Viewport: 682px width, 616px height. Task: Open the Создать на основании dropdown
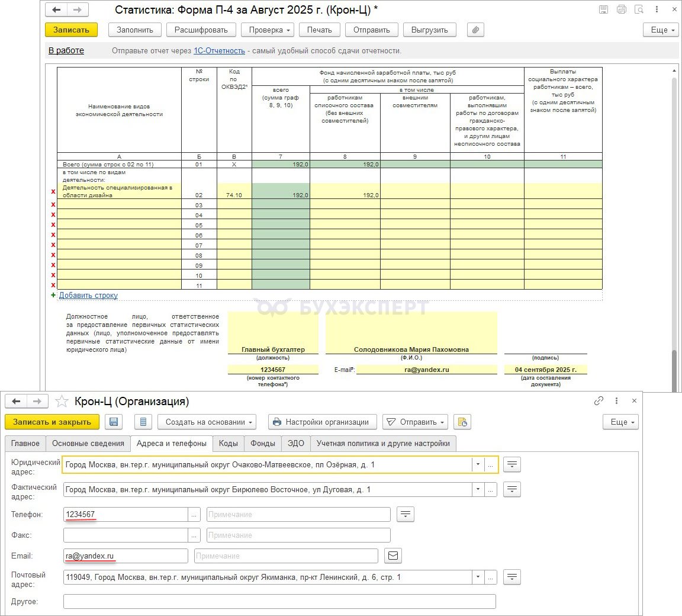207,422
